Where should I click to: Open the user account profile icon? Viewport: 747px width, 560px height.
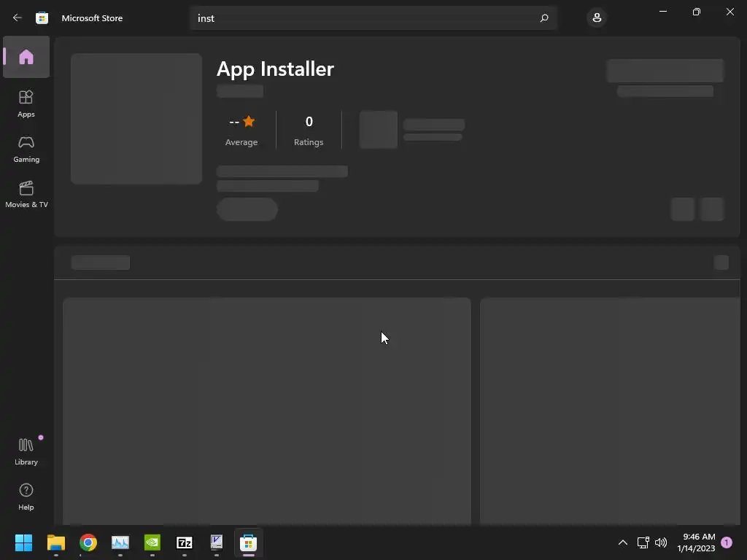click(x=597, y=18)
